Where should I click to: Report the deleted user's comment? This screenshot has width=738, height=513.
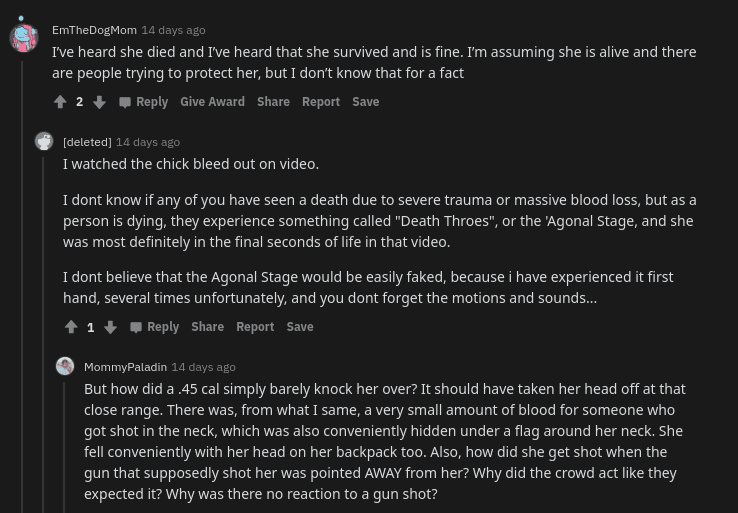255,327
